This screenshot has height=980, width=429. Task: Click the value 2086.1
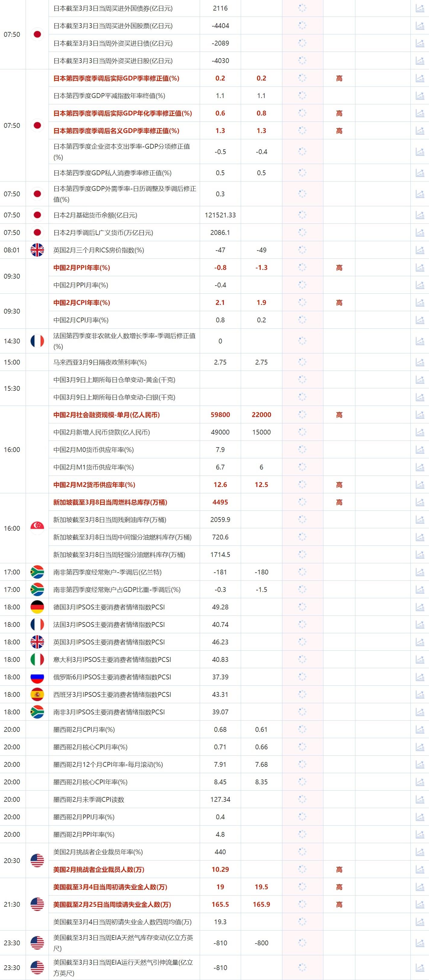(221, 233)
